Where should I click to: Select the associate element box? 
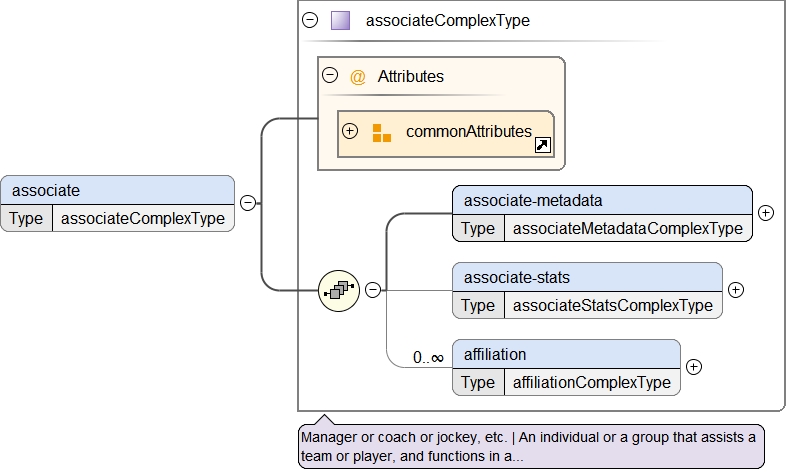117,190
